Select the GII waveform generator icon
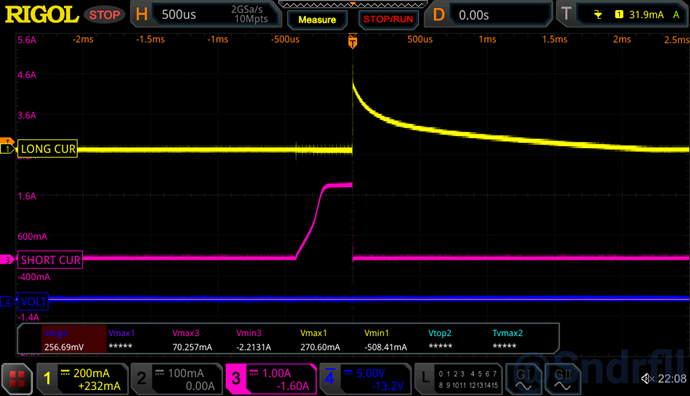The width and height of the screenshot is (690, 396). (x=562, y=379)
